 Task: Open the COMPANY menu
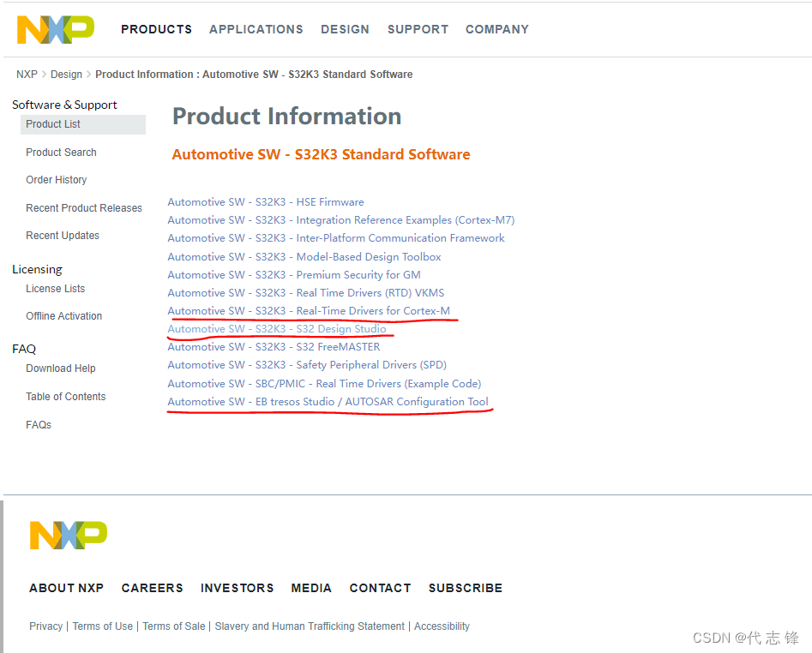click(497, 29)
